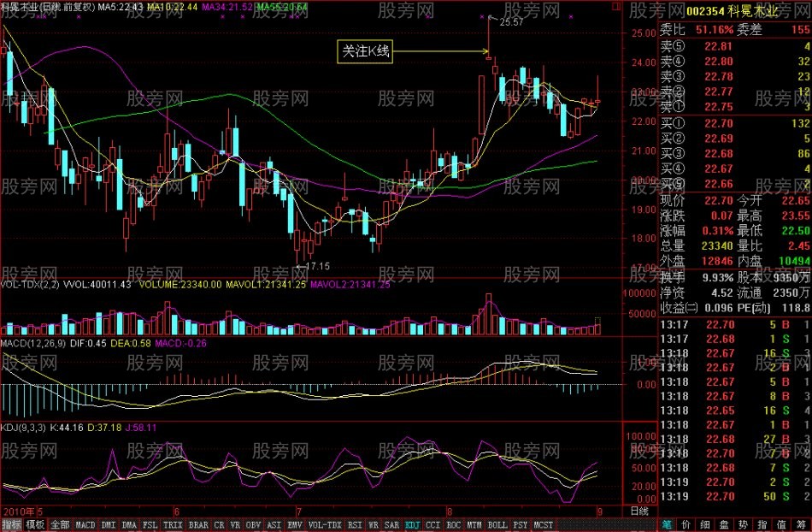This screenshot has height=532, width=812.
Task: Click the 卖③ price 22.78
Action: coord(718,76)
